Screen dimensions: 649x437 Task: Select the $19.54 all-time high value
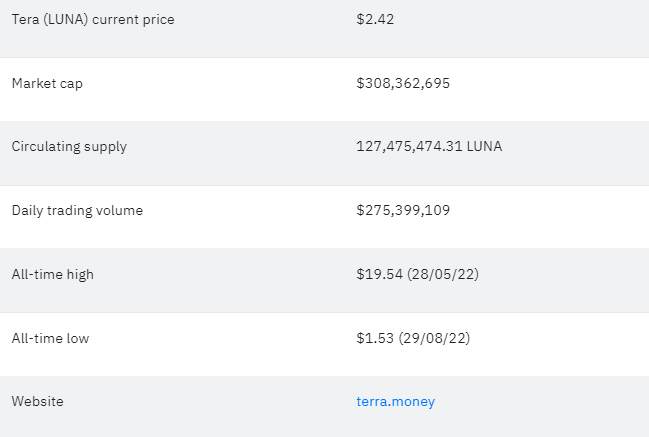379,274
